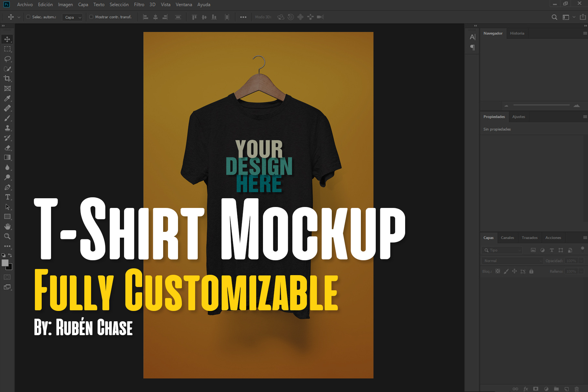Open the Normal blend mode dropdown
Image resolution: width=588 pixels, height=392 pixels.
click(x=512, y=261)
